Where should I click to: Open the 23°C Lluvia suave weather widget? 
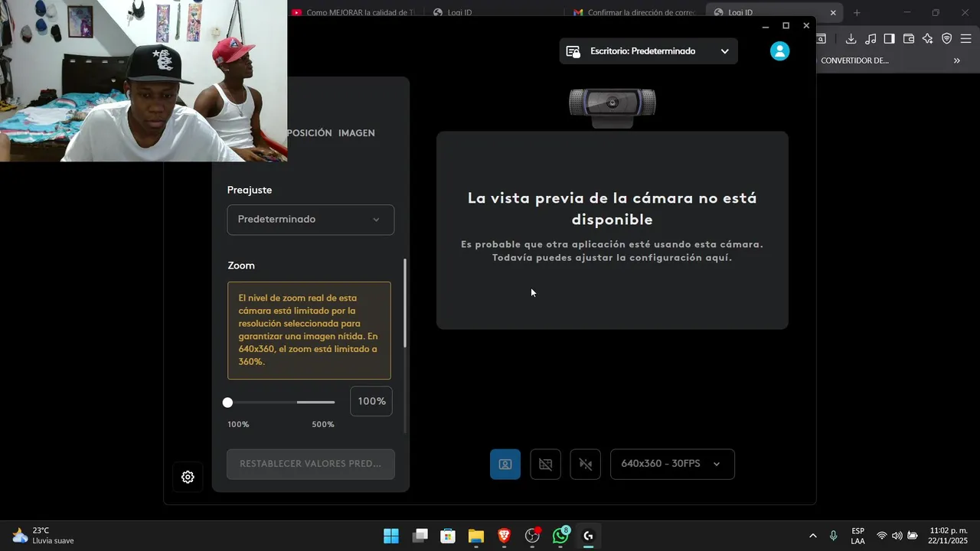[x=44, y=536]
